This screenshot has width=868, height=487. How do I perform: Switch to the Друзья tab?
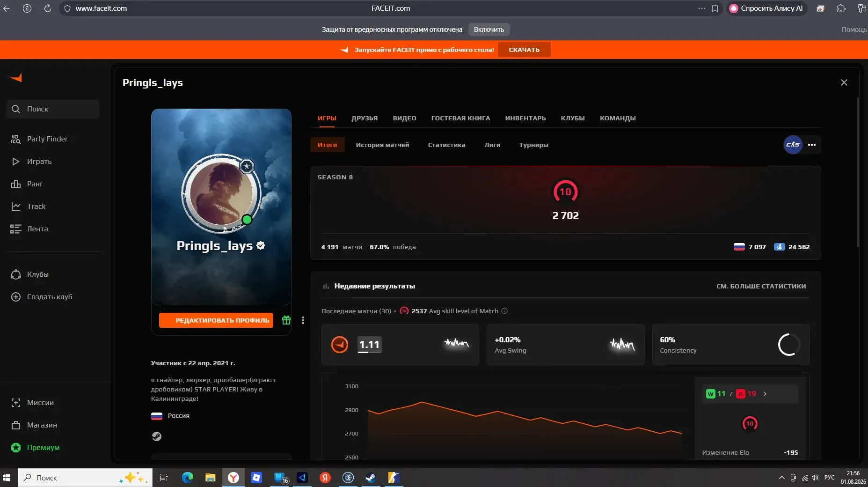pyautogui.click(x=365, y=118)
